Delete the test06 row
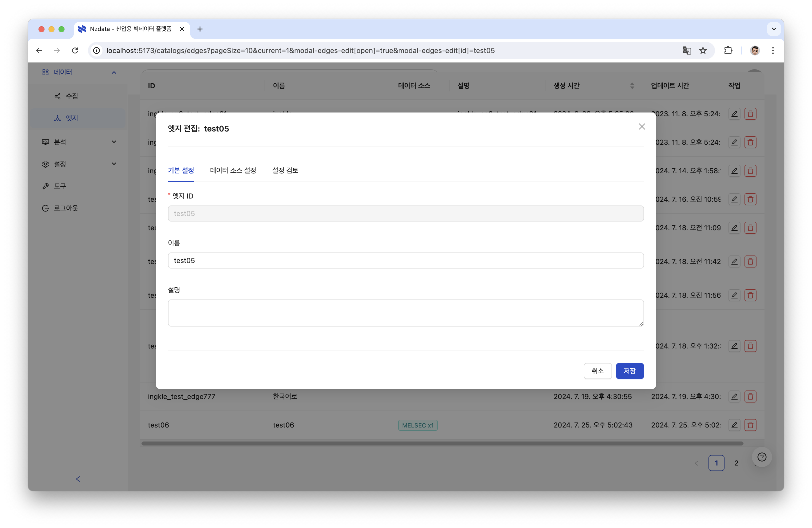This screenshot has height=528, width=812. pyautogui.click(x=750, y=425)
